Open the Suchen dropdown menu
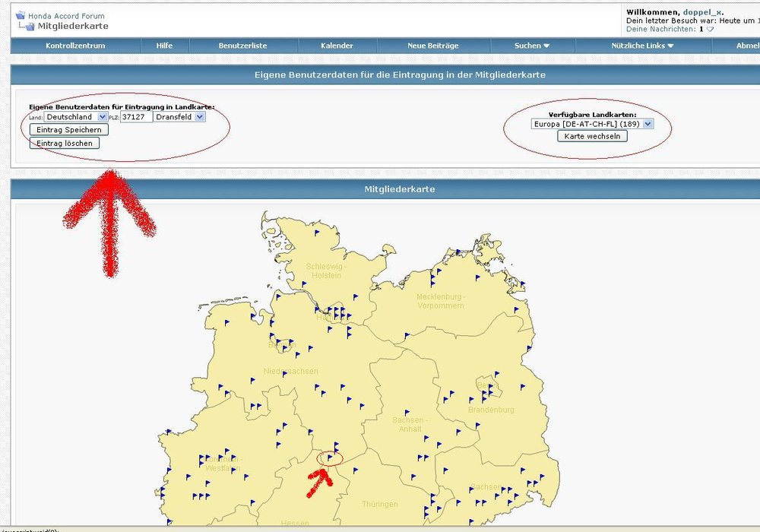Image resolution: width=760 pixels, height=532 pixels. [532, 46]
